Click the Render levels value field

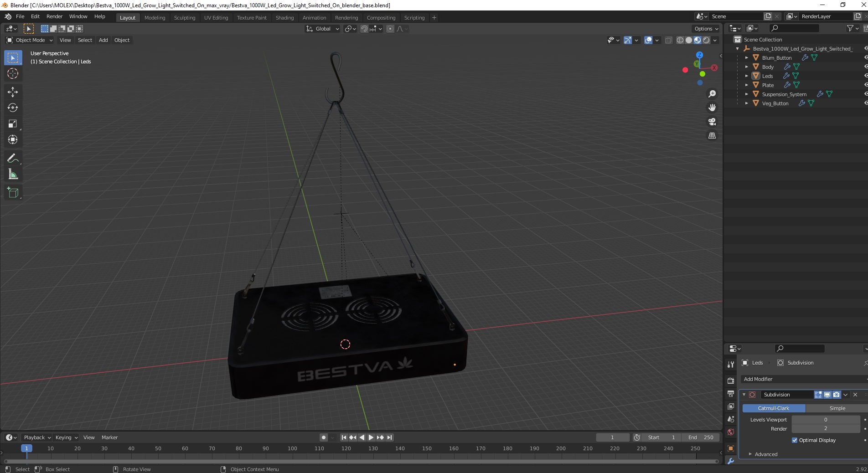tap(826, 429)
